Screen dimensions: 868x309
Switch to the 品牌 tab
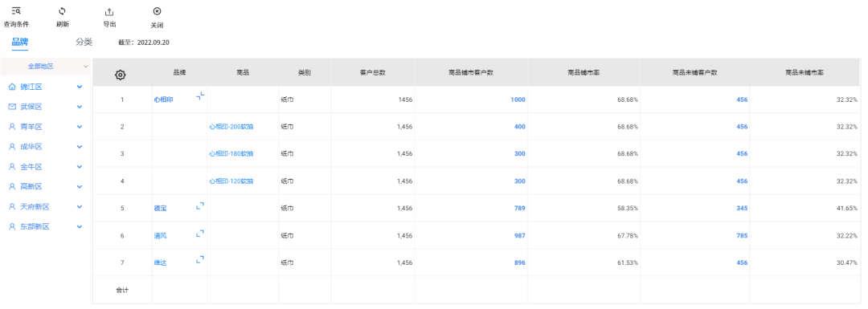click(x=20, y=42)
